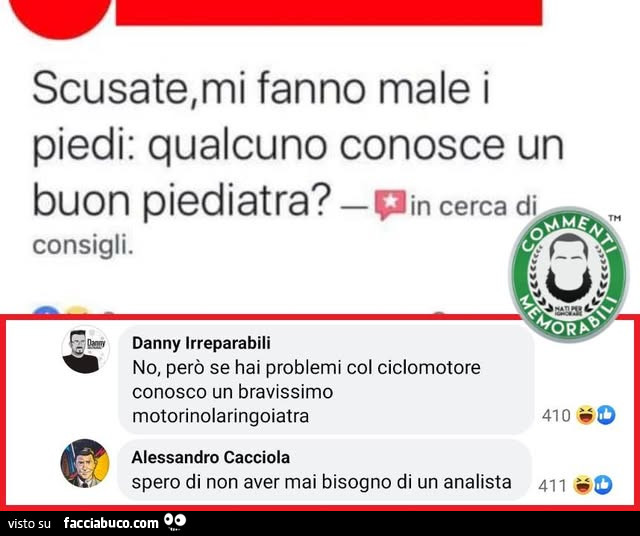The height and width of the screenshot is (536, 640).
Task: Click the redacted red name bar
Action: [329, 12]
